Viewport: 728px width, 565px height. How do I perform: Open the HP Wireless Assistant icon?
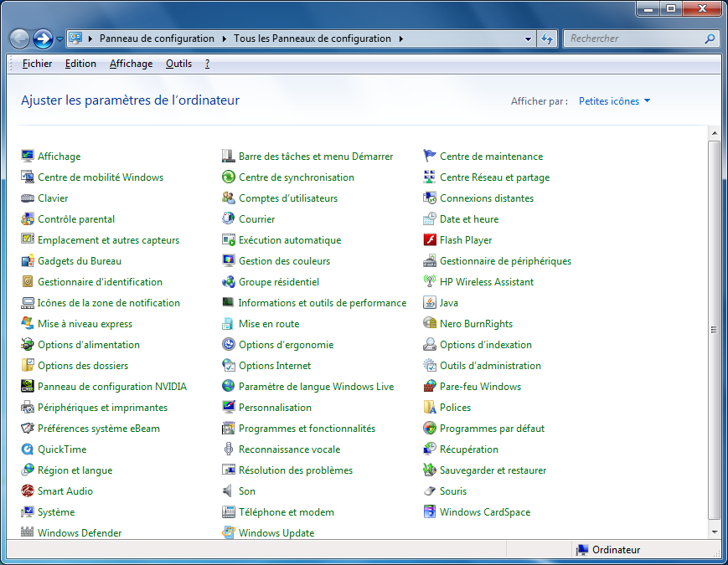click(x=430, y=281)
